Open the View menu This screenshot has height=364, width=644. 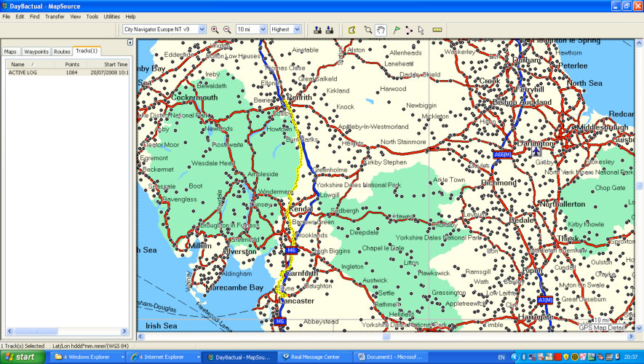coord(75,17)
